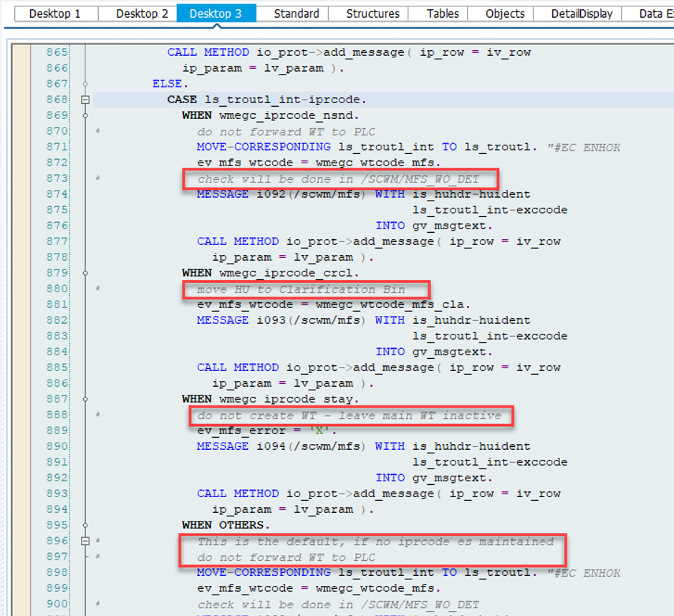This screenshot has height=616, width=674.
Task: Click comment 'do not create WT - leave main WT inactive'
Action: coord(350,415)
